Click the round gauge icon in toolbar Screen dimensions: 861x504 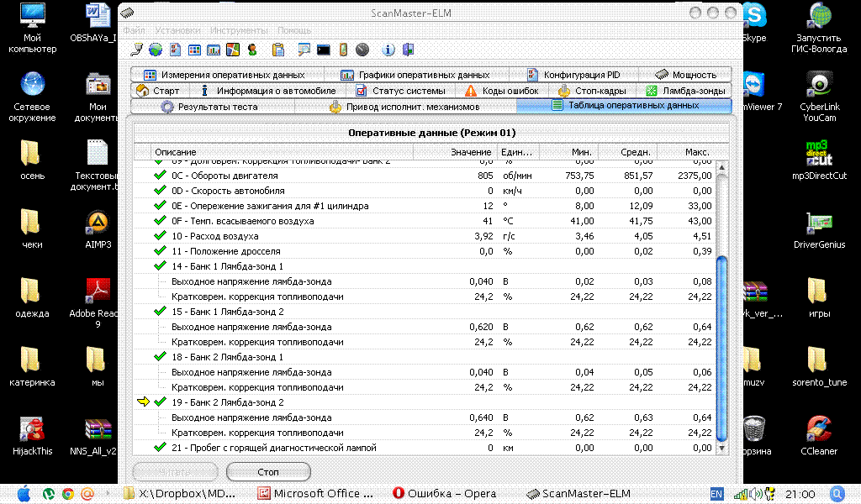pos(362,50)
